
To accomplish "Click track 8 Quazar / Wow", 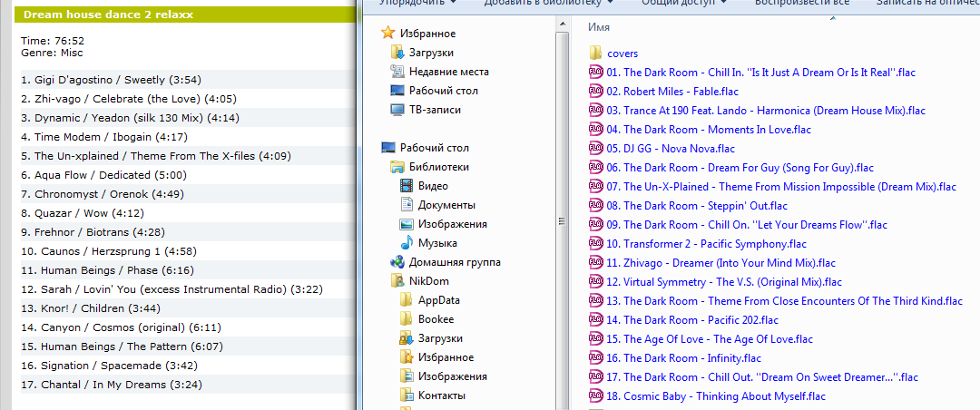I will pos(84,213).
